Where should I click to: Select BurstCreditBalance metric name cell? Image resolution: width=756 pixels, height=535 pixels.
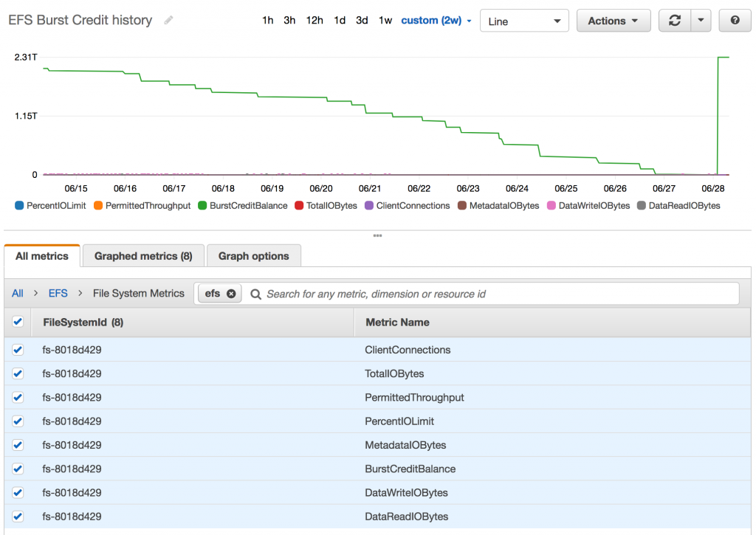410,469
